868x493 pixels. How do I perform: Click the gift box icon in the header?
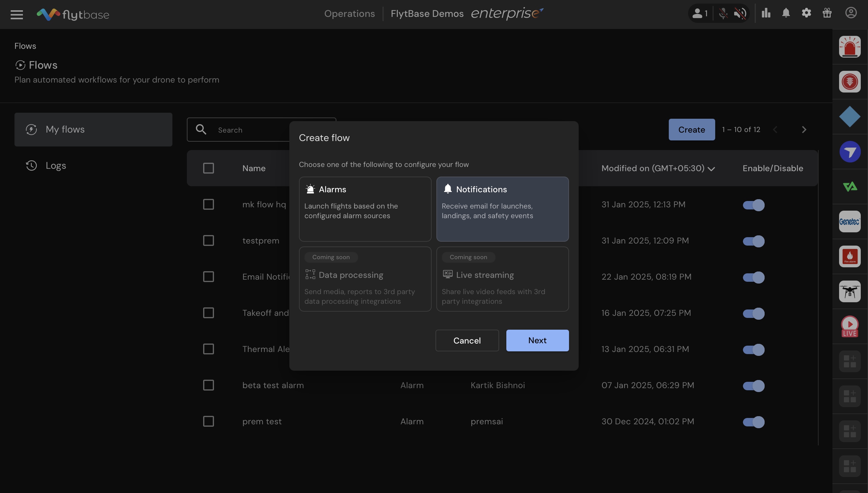tap(827, 13)
